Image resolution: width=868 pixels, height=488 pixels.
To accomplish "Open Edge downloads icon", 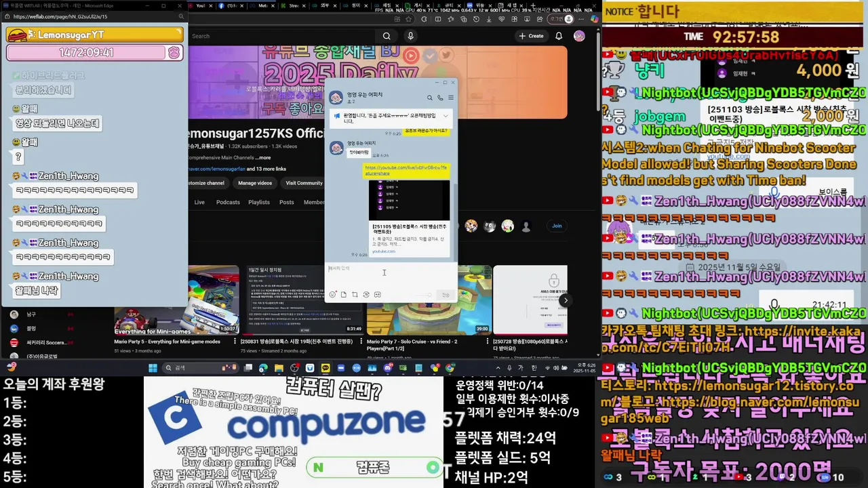I will (x=489, y=19).
